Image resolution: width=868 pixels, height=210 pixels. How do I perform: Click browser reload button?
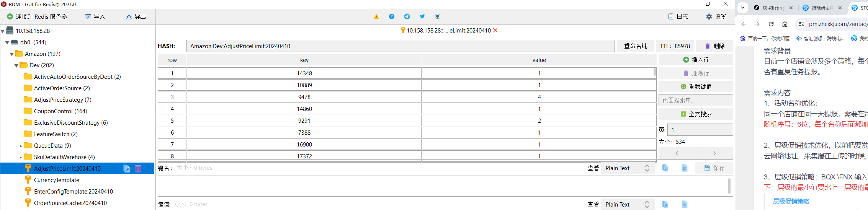click(771, 24)
